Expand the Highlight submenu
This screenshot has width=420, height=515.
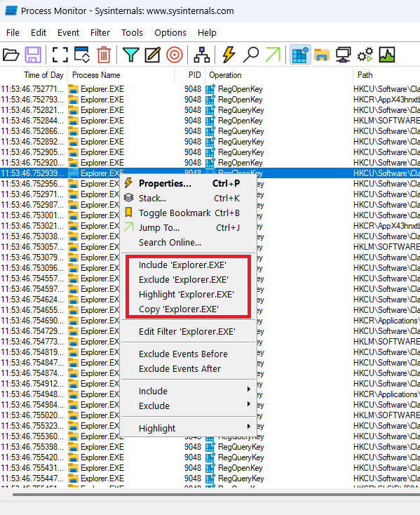coord(189,428)
